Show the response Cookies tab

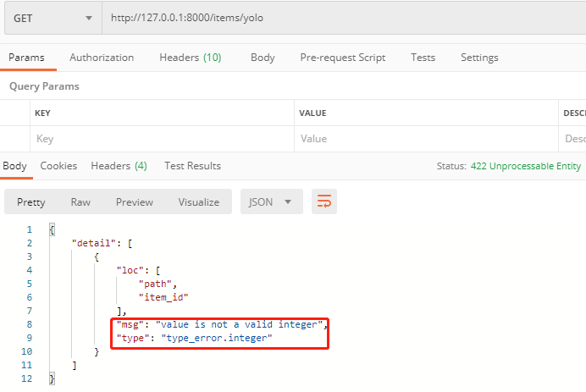(x=58, y=166)
